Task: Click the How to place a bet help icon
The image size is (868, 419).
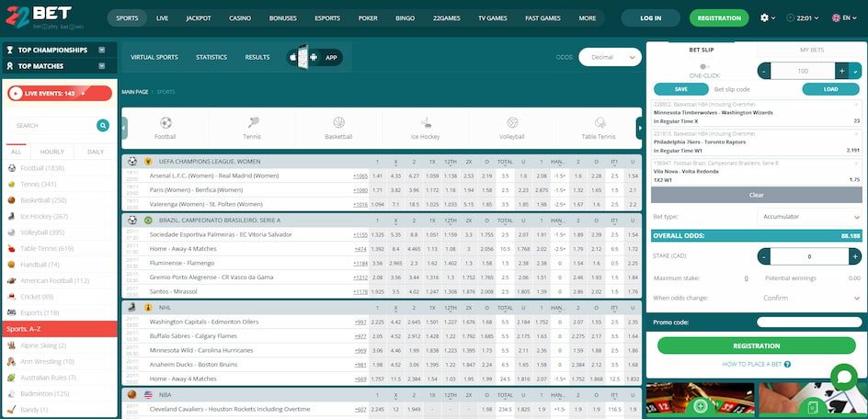Action: click(x=787, y=364)
